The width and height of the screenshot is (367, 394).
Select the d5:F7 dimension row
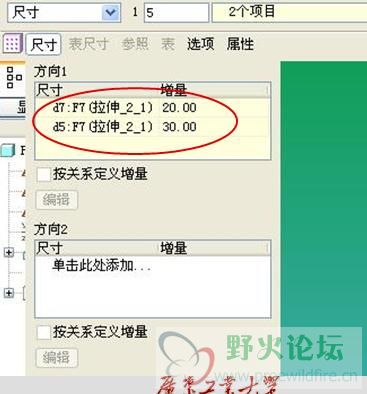[x=152, y=127]
